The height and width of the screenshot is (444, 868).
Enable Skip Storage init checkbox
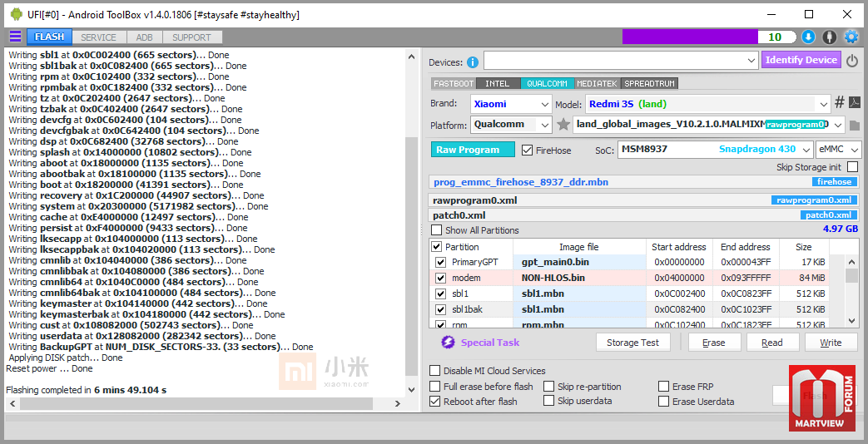852,166
